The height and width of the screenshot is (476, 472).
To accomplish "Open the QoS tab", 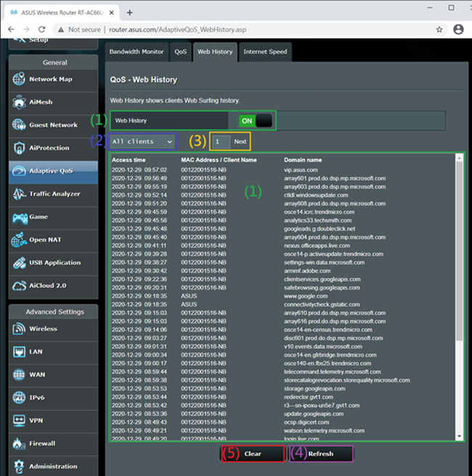I will click(x=180, y=52).
